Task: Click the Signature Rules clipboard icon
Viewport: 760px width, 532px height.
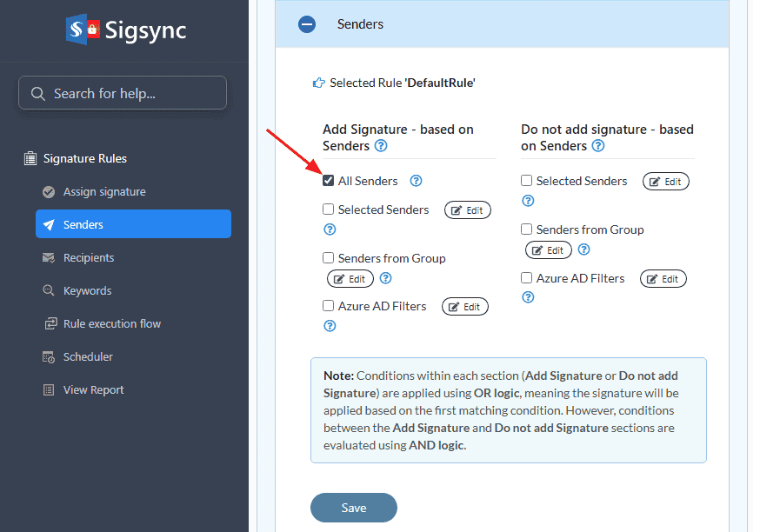Action: click(x=30, y=158)
